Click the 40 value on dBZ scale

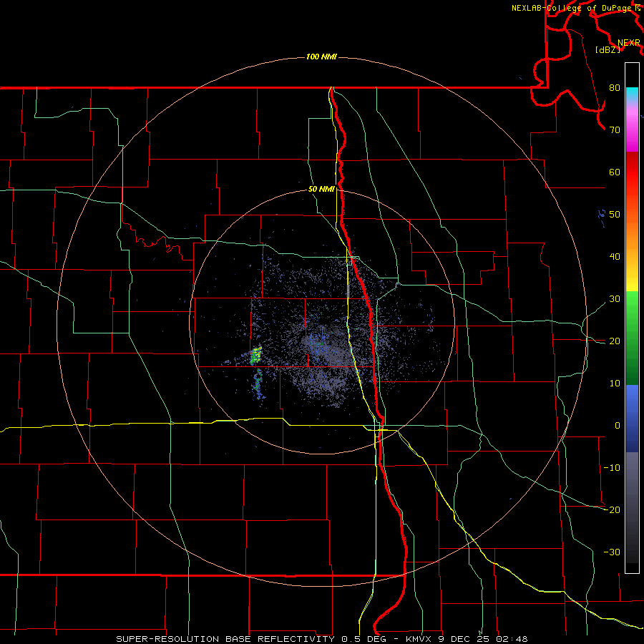coord(615,257)
